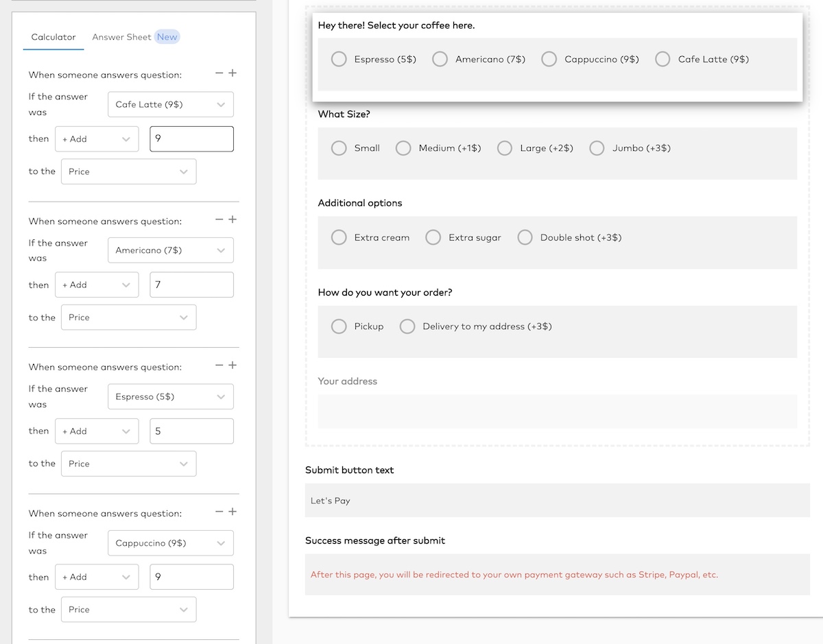Click the 'What Size?' question title
823x644 pixels.
pyautogui.click(x=344, y=115)
